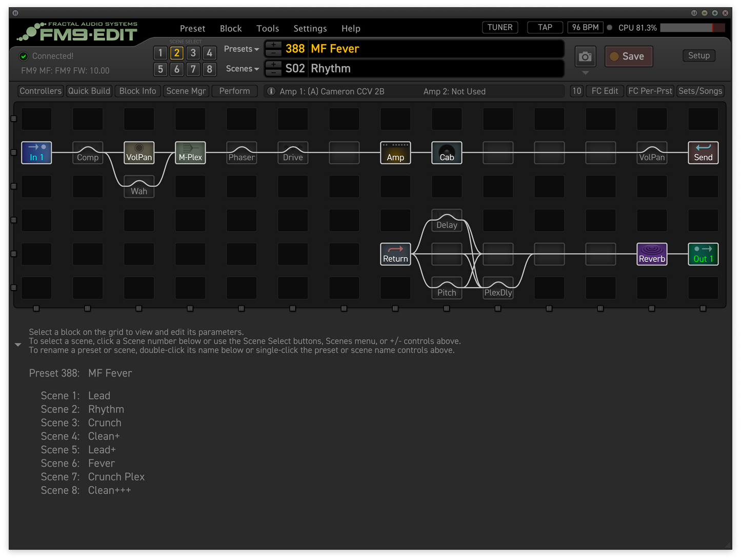Select scene 8 in Scene Select buttons
Screen dimensions: 741x560
point(209,69)
